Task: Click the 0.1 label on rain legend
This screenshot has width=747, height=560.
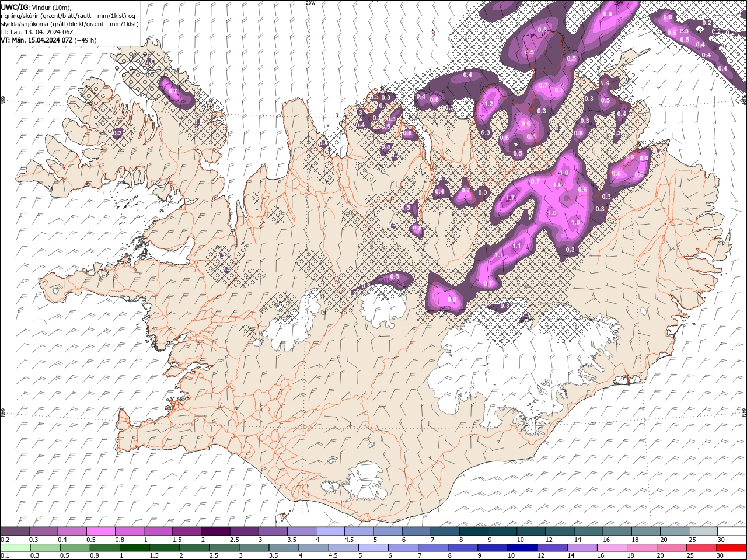Action: pos(4,555)
